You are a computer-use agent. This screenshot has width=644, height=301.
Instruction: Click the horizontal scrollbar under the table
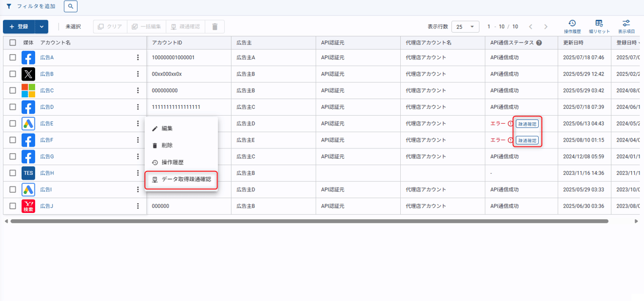click(x=309, y=221)
